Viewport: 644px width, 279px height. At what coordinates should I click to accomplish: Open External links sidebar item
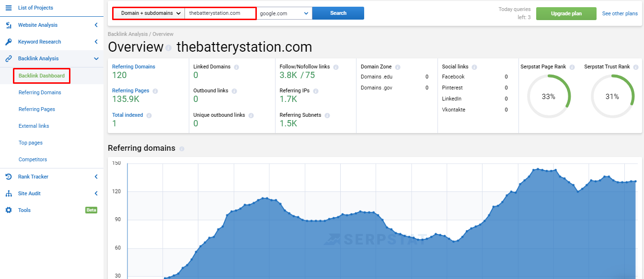34,126
